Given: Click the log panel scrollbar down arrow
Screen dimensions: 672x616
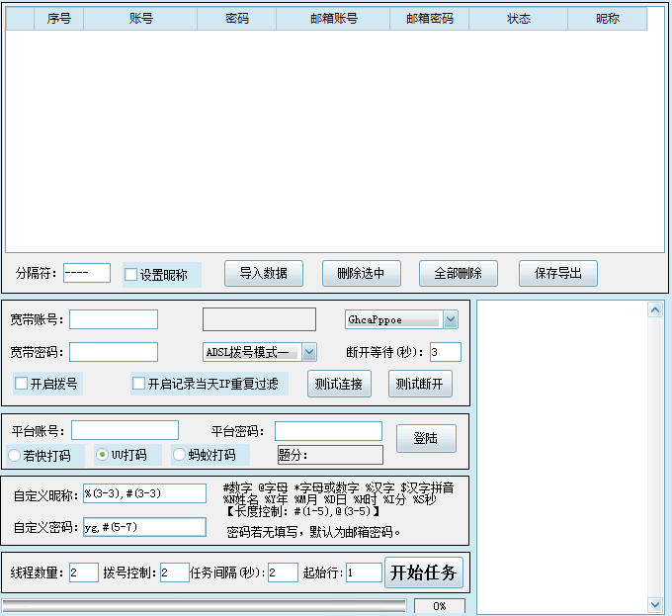Looking at the screenshot, I should click(x=656, y=603).
